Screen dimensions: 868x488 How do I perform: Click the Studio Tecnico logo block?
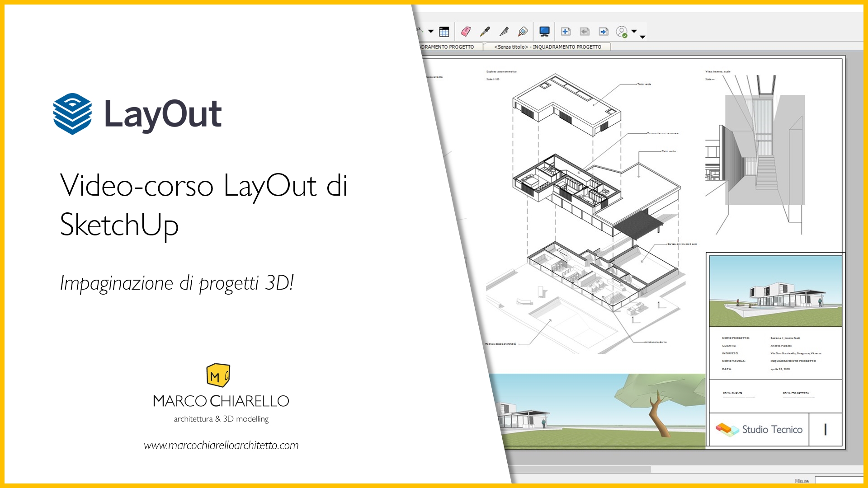[x=759, y=429]
